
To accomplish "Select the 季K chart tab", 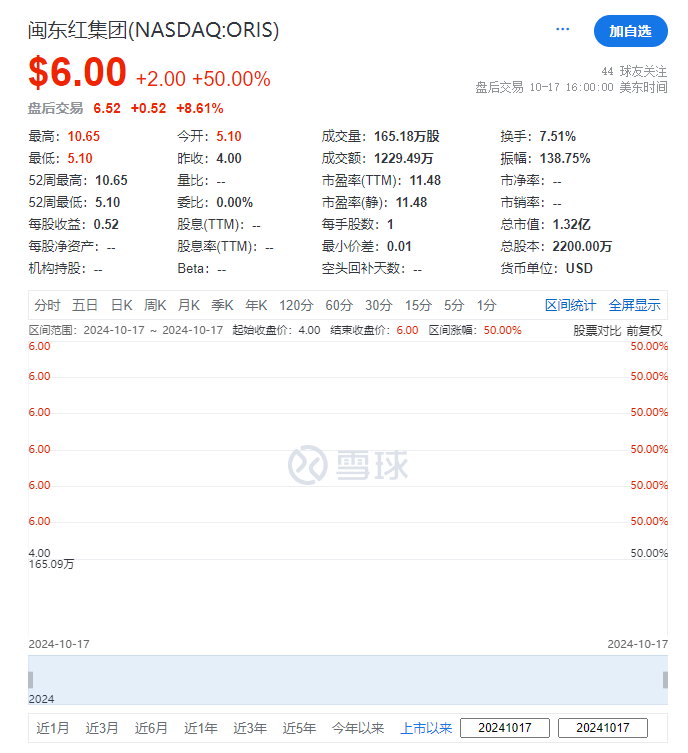I will (x=222, y=305).
